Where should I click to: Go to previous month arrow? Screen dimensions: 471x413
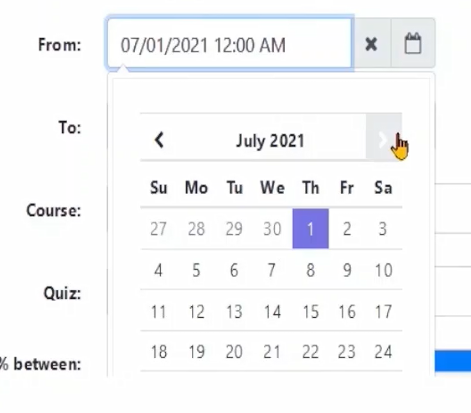point(159,140)
